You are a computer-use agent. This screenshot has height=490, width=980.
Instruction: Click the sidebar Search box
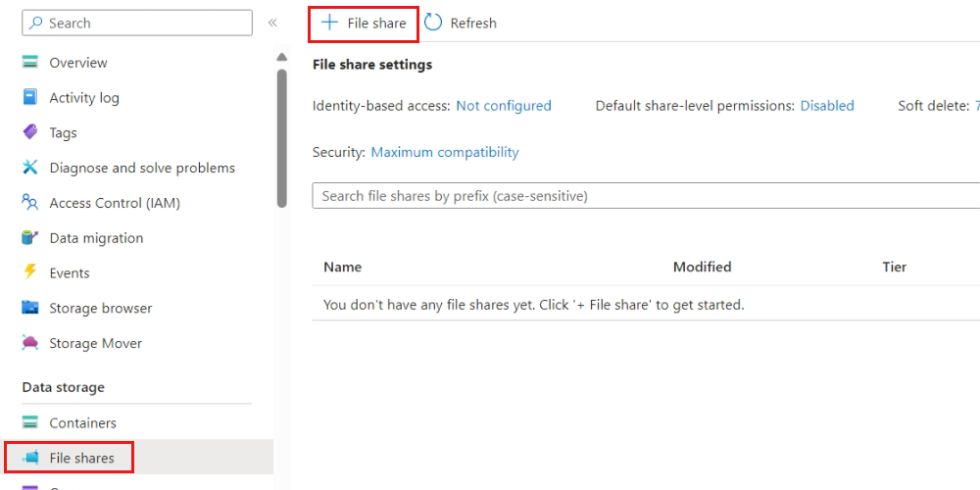pyautogui.click(x=137, y=23)
